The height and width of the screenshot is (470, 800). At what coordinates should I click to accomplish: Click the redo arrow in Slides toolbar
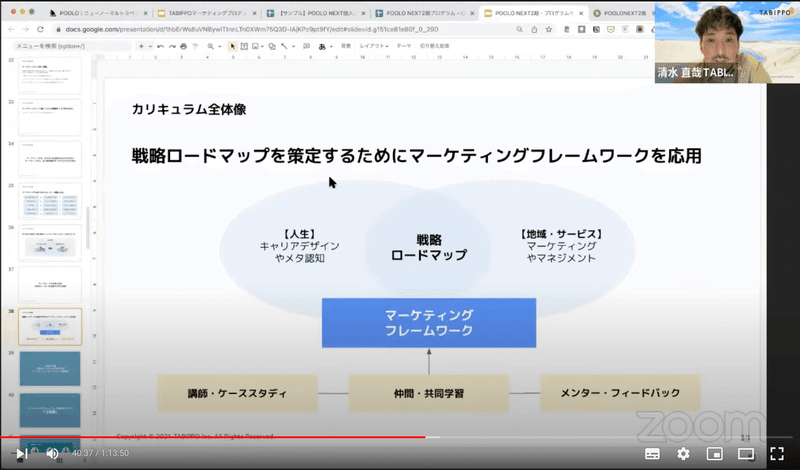(x=172, y=46)
